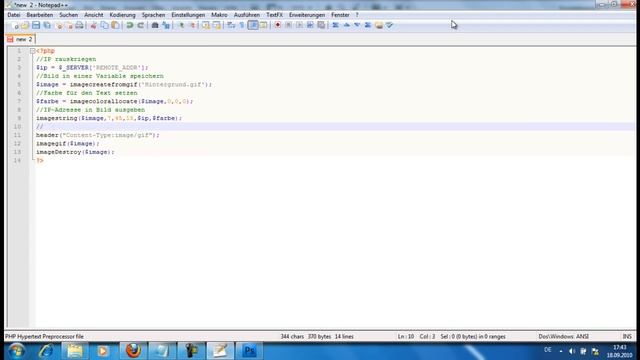Toggle synchronized vertical scrolling
Screen dimensions: 640x360
point(206,25)
